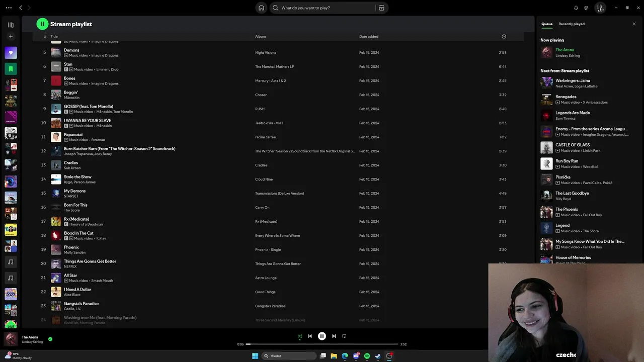Screen dimensions: 644x362
Task: Skip to next track
Action: pyautogui.click(x=334, y=336)
